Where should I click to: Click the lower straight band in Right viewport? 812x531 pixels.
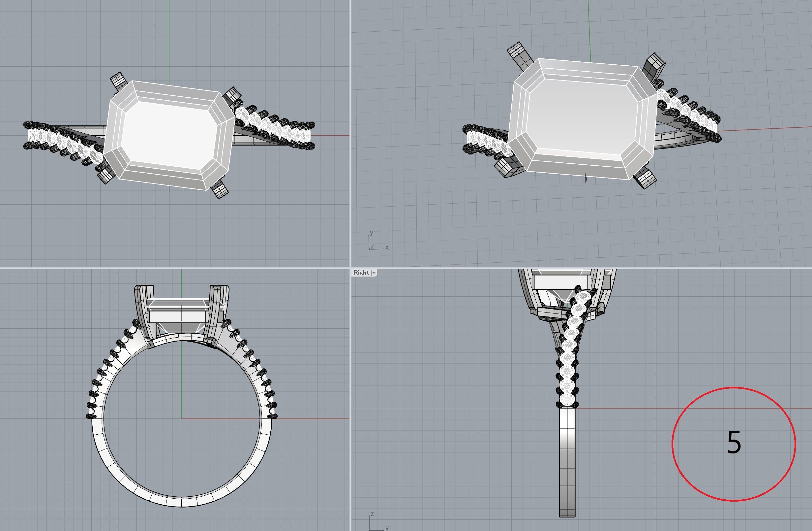tap(567, 461)
